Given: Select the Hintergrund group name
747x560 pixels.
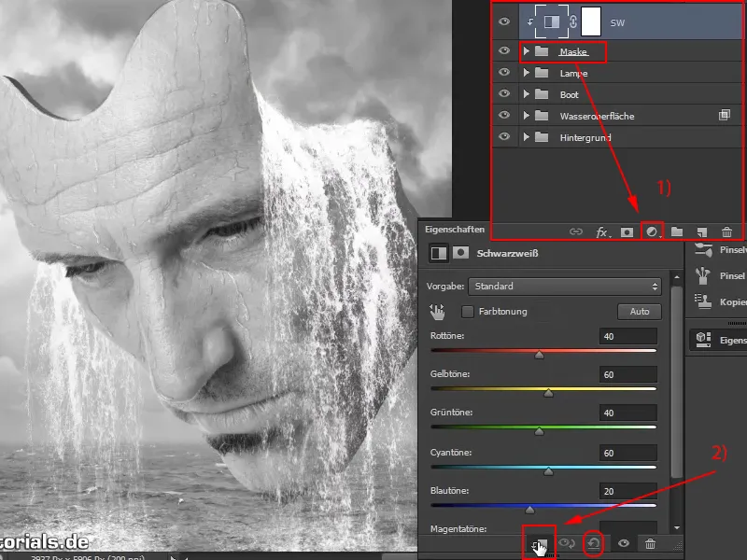Looking at the screenshot, I should pos(585,137).
